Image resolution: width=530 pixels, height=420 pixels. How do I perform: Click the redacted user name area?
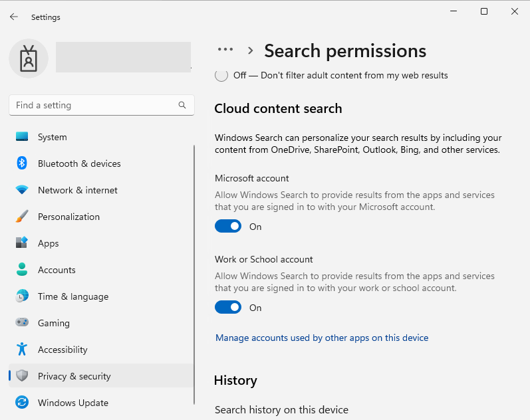tap(124, 57)
